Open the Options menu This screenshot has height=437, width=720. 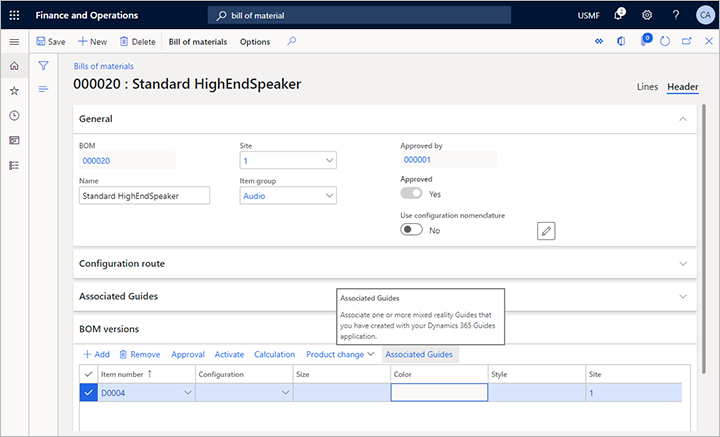254,42
